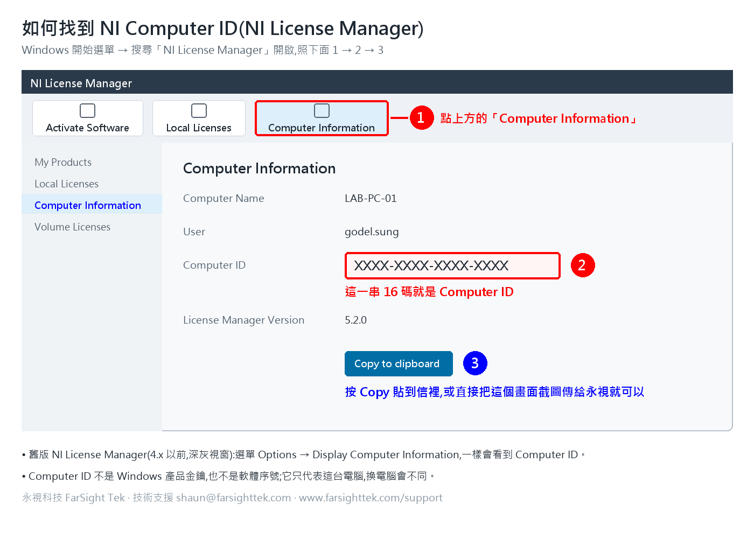Open the Activate Software toolbar button
754x560 pixels.
pos(88,118)
